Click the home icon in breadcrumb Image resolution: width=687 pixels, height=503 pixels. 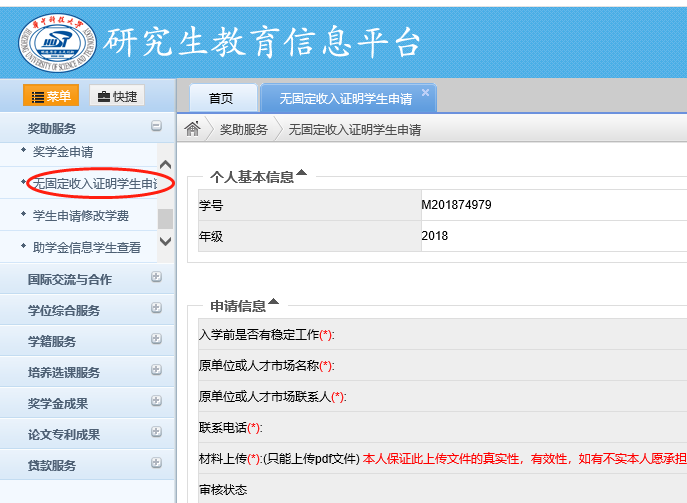[x=193, y=129]
